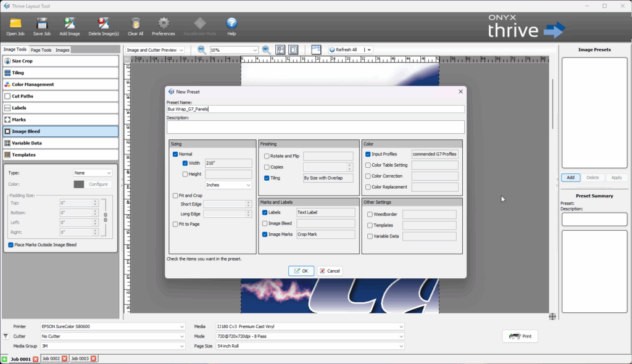Select the Job 0003 tab
Image resolution: width=632 pixels, height=364 pixels.
point(80,357)
